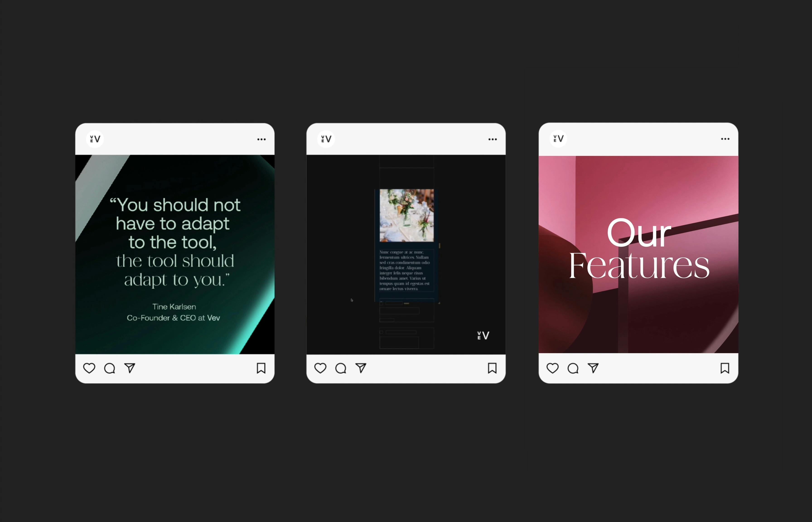The height and width of the screenshot is (522, 812).
Task: Bookmark the quote post
Action: (x=261, y=368)
